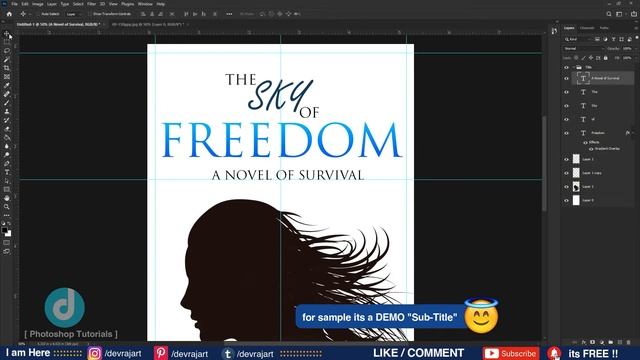
Task: Select the Eyedropper tool
Action: click(x=7, y=85)
